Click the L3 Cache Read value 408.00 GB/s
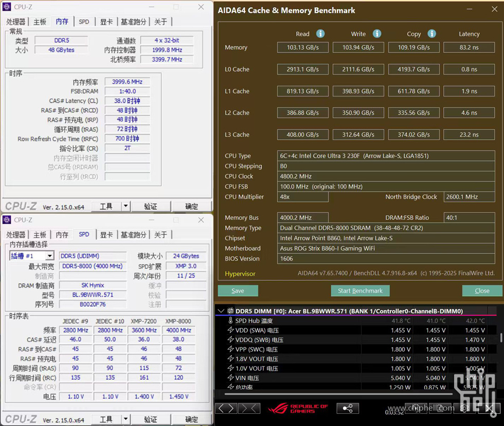Image resolution: width=504 pixels, height=426 pixels. [x=303, y=134]
